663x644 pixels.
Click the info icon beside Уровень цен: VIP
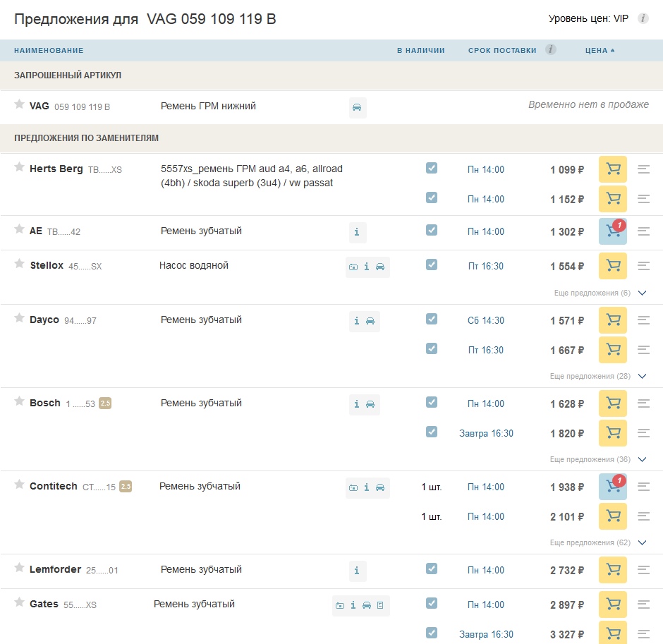tap(643, 18)
